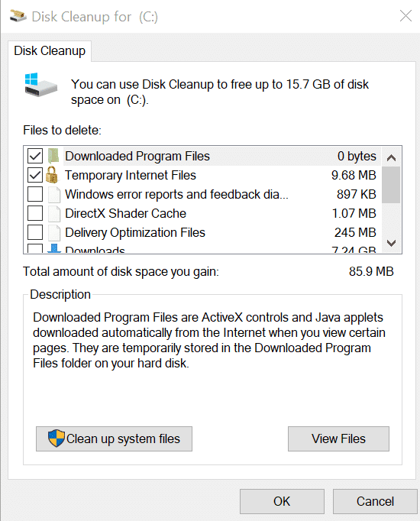Enable the Windows error reports checkbox
The image size is (420, 521).
pyautogui.click(x=35, y=194)
